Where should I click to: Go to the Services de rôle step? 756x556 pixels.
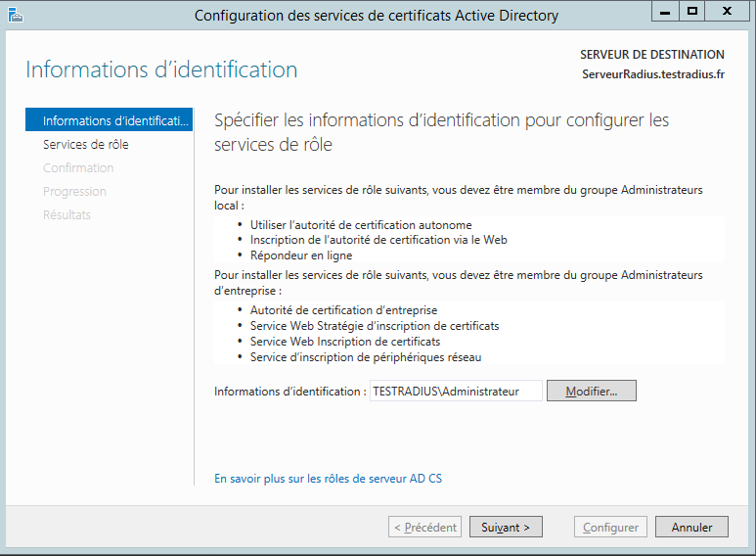86,144
